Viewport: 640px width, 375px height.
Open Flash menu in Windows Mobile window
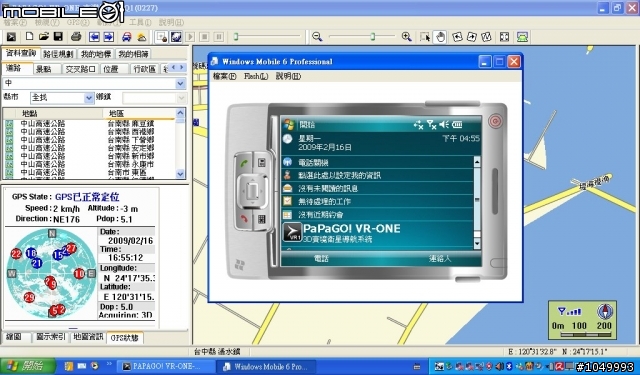(256, 76)
